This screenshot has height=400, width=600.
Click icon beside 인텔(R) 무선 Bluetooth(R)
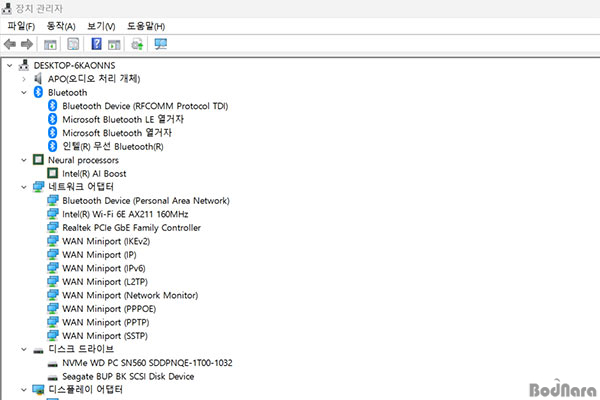[x=52, y=146]
